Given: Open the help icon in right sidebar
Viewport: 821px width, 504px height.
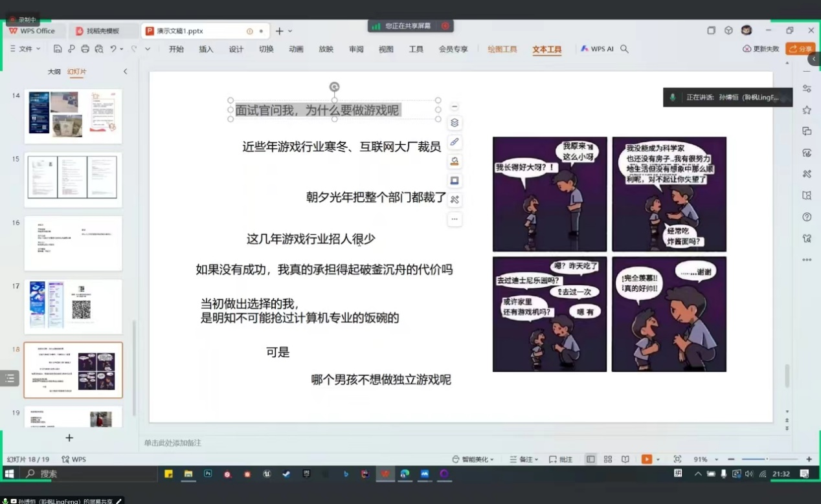Looking at the screenshot, I should pyautogui.click(x=807, y=217).
